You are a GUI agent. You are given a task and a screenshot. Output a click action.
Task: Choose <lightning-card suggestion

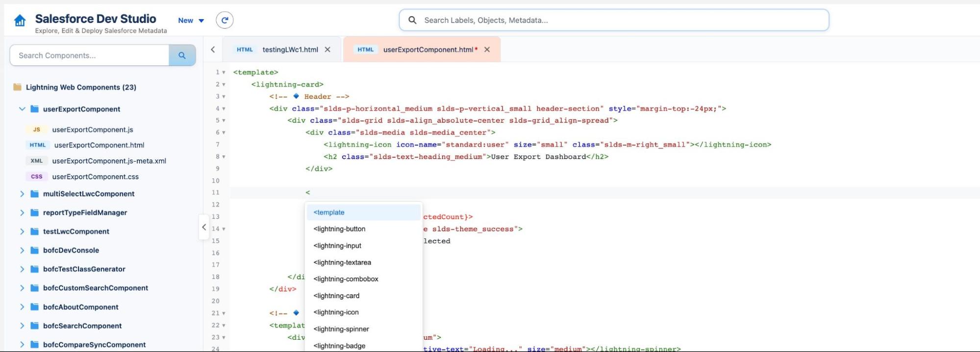coord(363,296)
